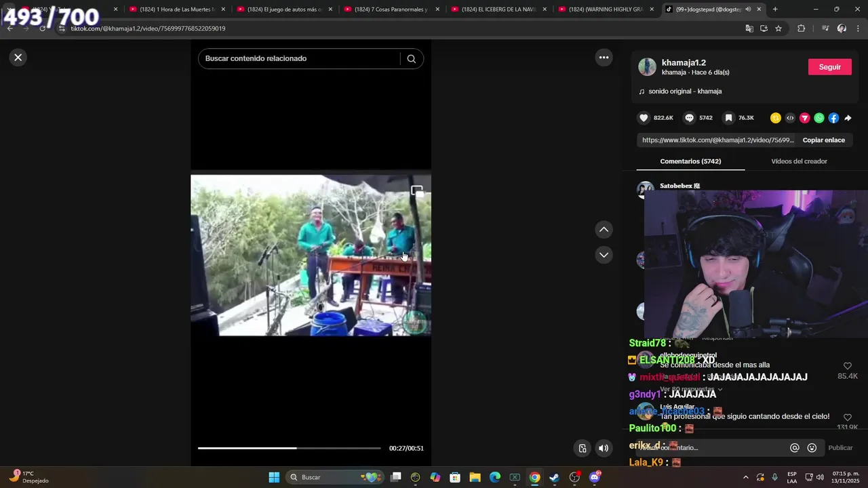Viewport: 868px width, 488px height.
Task: Click the Google Translate icon in address bar
Action: [749, 28]
